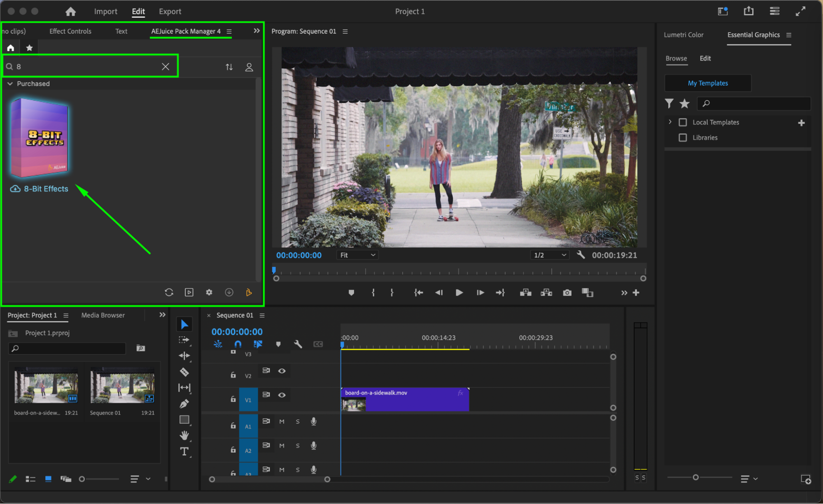This screenshot has height=504, width=823.
Task: Open the AEJuice settings gear
Action: [209, 292]
